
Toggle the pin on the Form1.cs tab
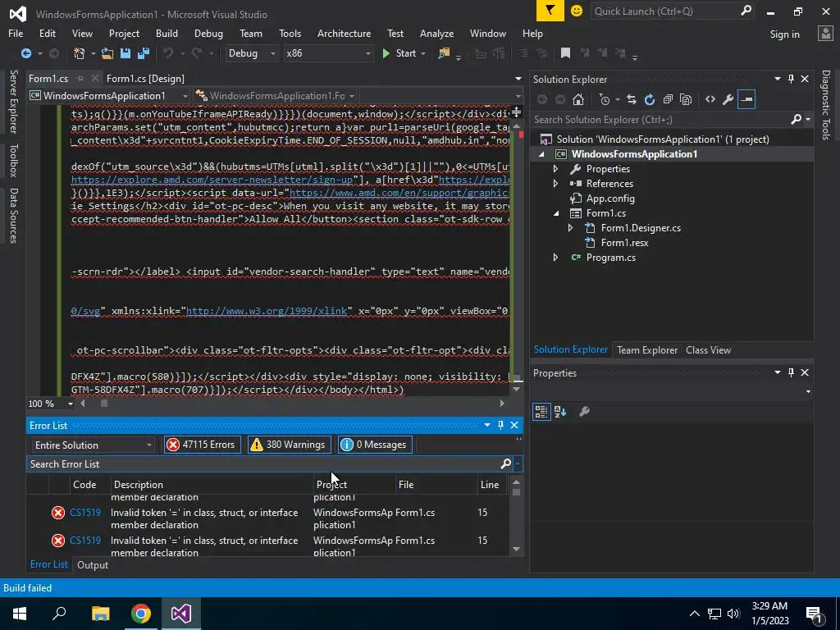click(x=80, y=78)
